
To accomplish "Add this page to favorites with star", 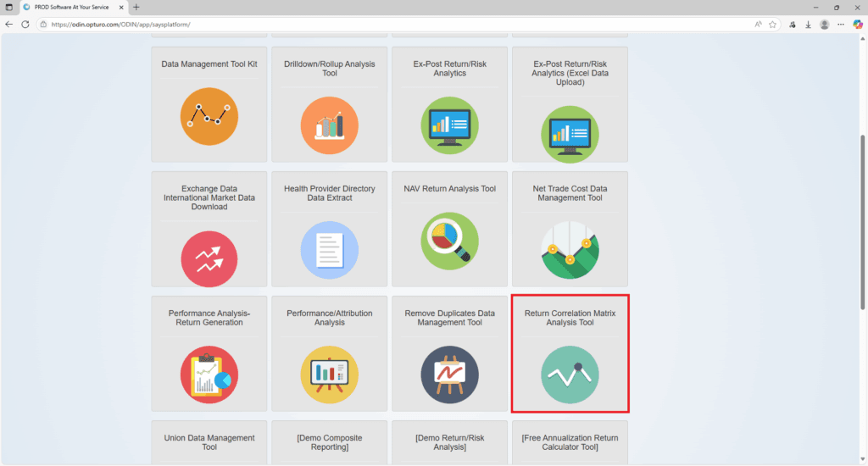I will tap(772, 25).
